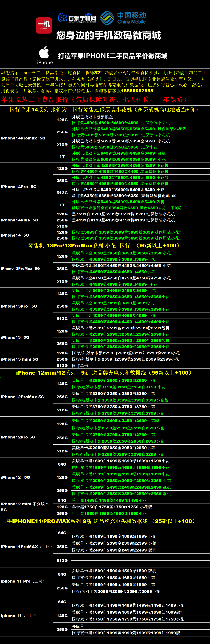Click the 64G cell for iPhone12 5G
The width and height of the screenshot is (210, 644).
pyautogui.click(x=62, y=464)
